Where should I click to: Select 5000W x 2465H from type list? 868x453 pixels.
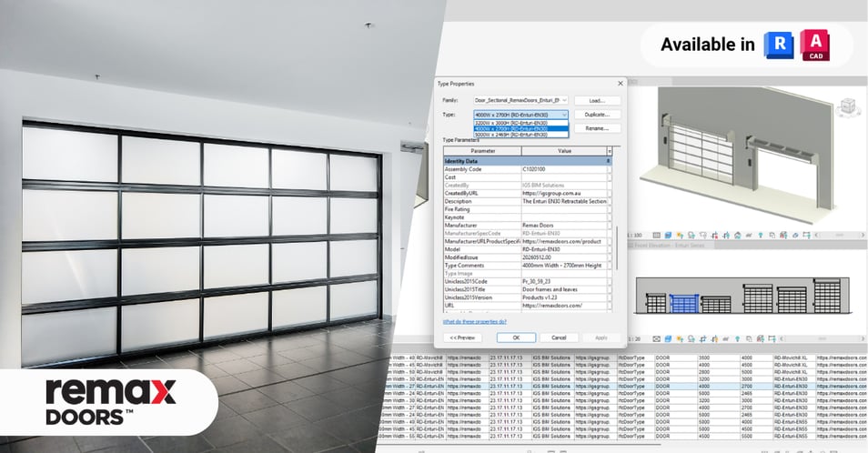[521, 135]
